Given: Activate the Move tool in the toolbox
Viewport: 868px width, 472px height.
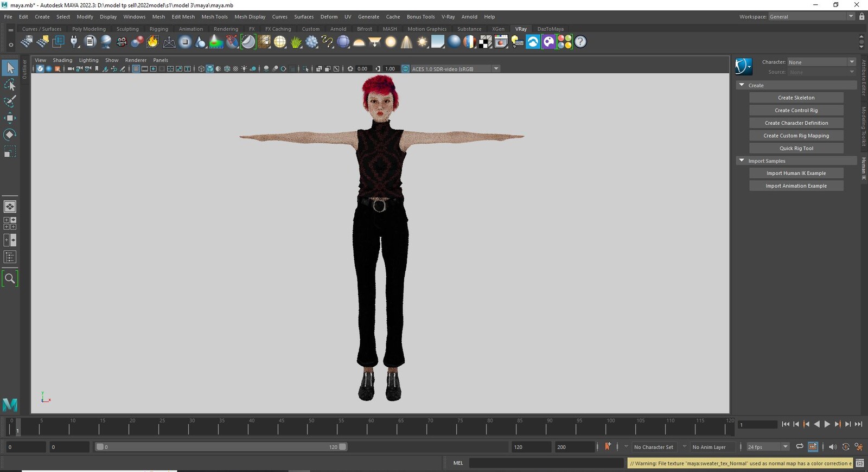Looking at the screenshot, I should click(x=10, y=118).
